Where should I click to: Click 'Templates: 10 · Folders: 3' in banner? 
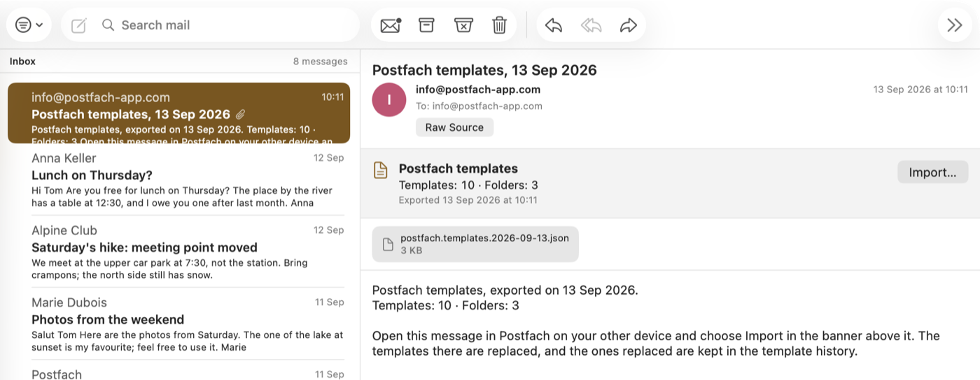tap(468, 185)
